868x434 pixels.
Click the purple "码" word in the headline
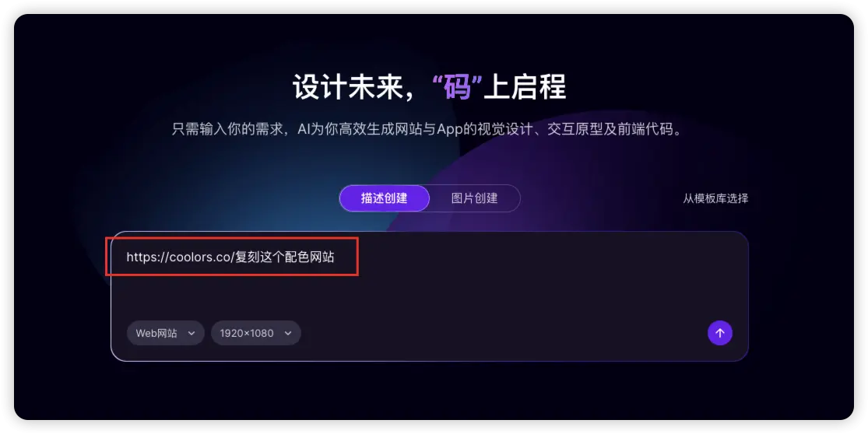(x=457, y=87)
